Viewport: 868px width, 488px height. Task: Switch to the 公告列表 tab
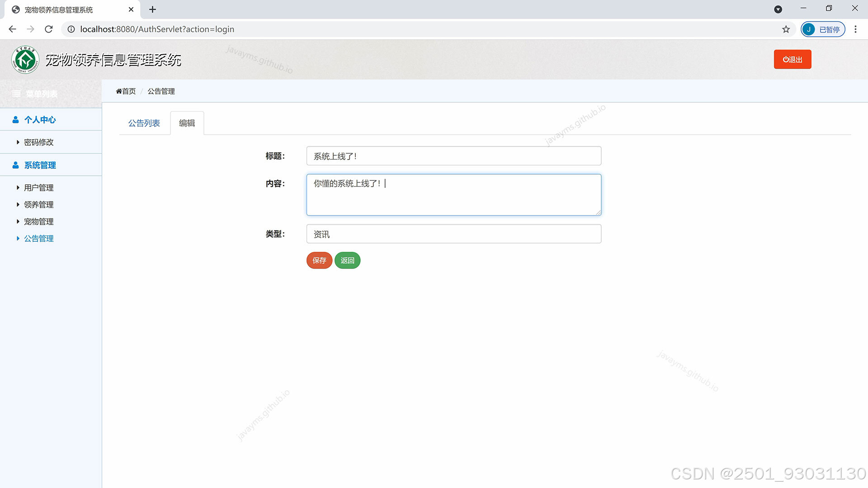pos(144,123)
